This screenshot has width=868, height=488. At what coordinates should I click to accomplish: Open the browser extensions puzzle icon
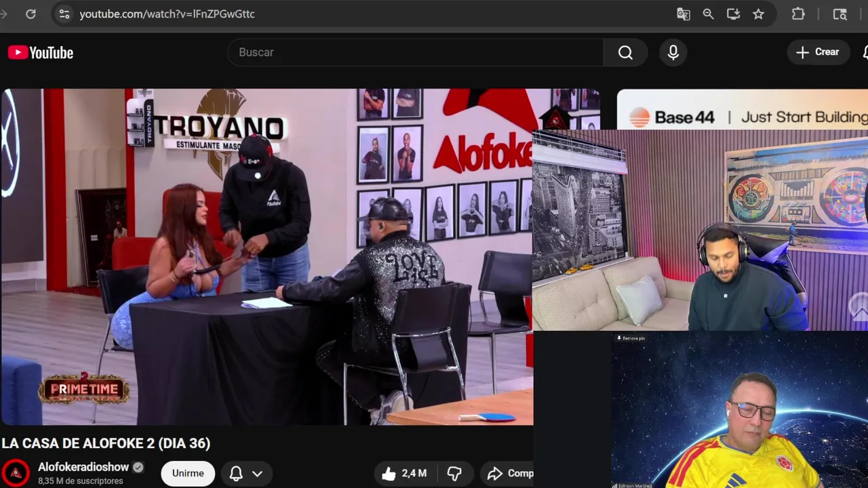(798, 14)
